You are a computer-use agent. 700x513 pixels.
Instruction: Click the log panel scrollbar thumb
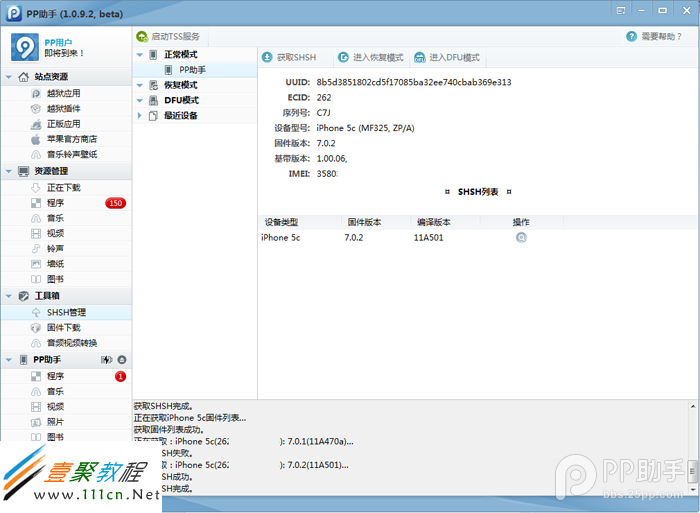[x=693, y=471]
